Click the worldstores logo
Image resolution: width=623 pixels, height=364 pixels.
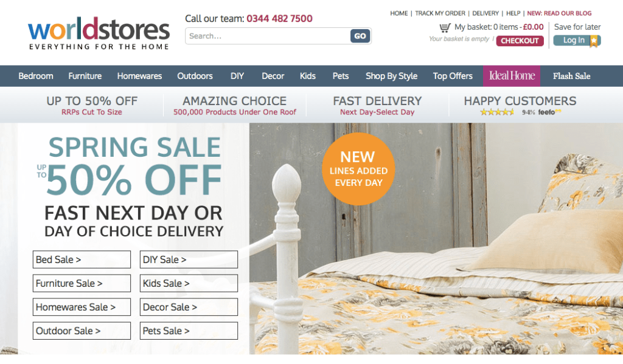(99, 33)
